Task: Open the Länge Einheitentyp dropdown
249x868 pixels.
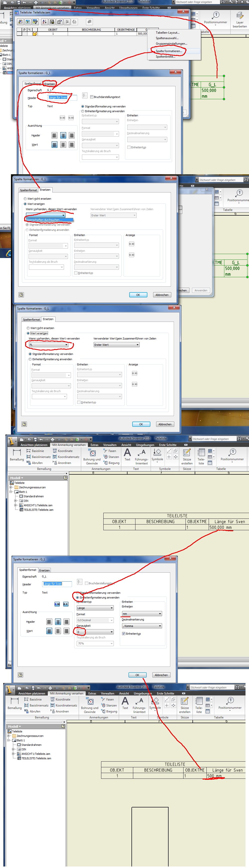Action: click(x=95, y=608)
